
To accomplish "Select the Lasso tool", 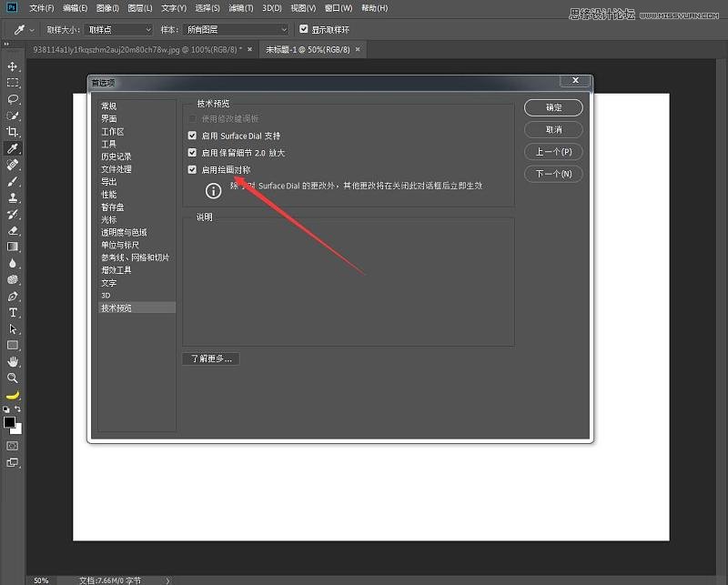I will (x=12, y=97).
